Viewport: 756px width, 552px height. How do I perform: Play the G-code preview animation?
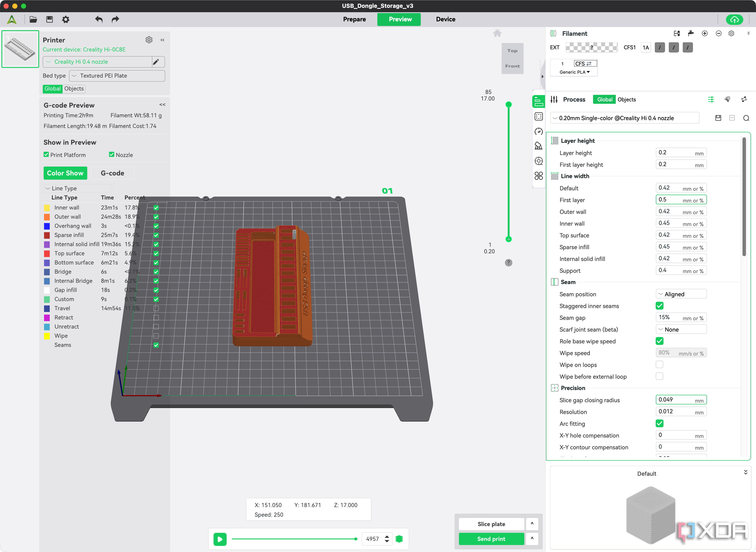(x=220, y=539)
